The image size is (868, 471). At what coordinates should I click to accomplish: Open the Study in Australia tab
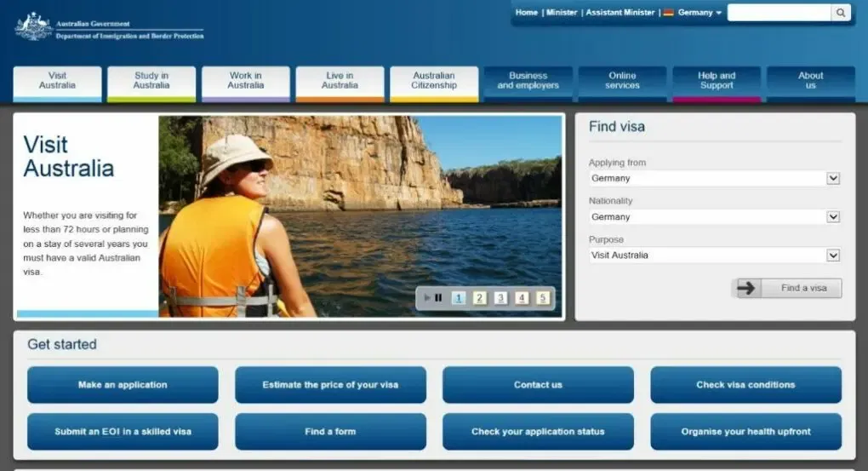tap(151, 81)
